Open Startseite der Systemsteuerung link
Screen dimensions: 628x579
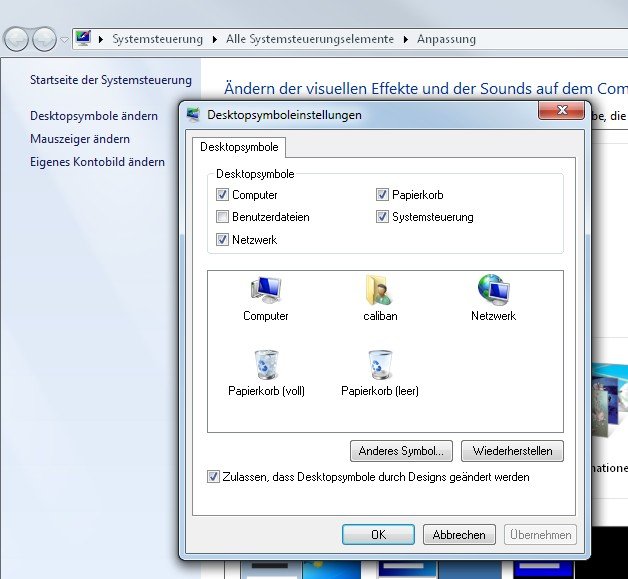111,80
